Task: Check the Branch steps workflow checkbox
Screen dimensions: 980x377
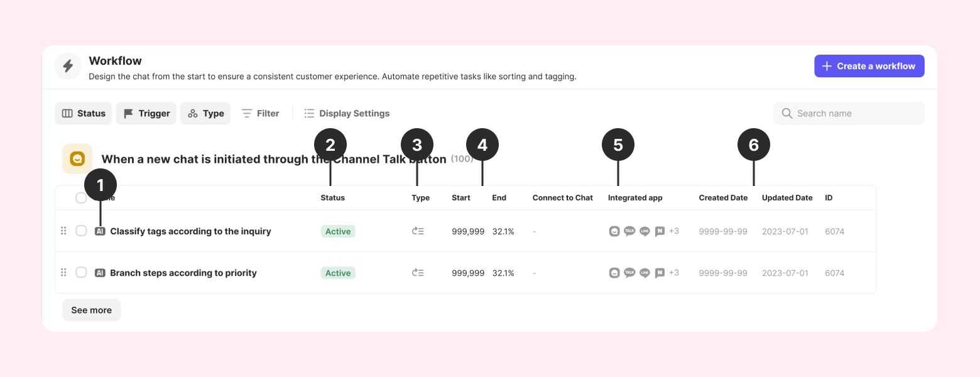Action: click(81, 273)
